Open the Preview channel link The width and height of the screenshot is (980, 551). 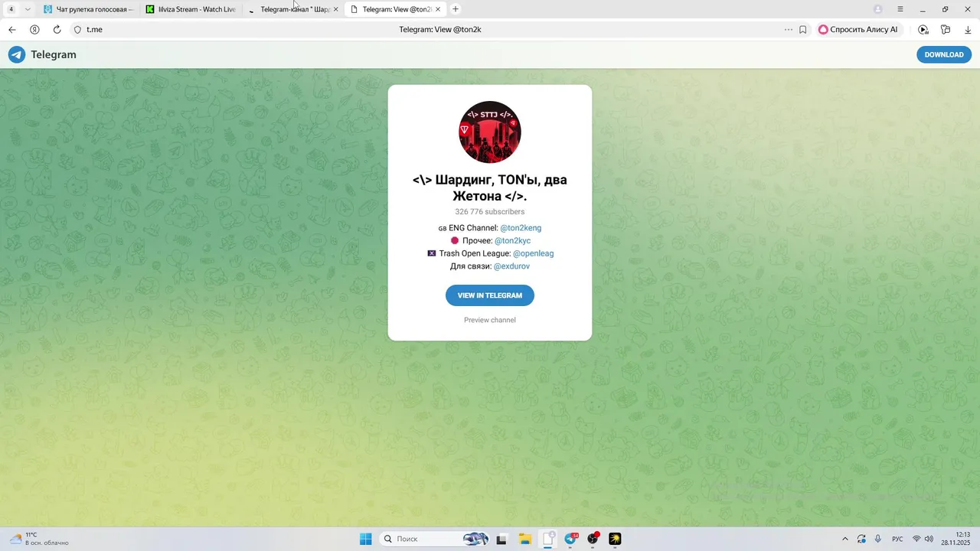pyautogui.click(x=490, y=320)
